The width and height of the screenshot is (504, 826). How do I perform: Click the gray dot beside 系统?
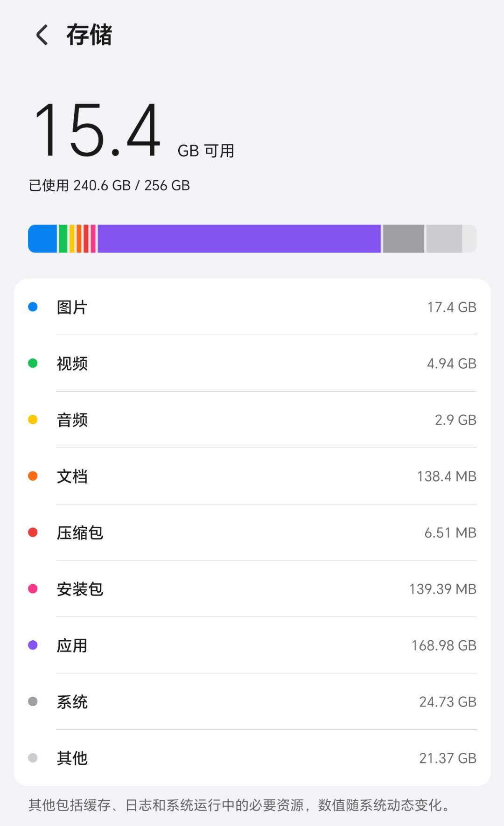pos(33,701)
